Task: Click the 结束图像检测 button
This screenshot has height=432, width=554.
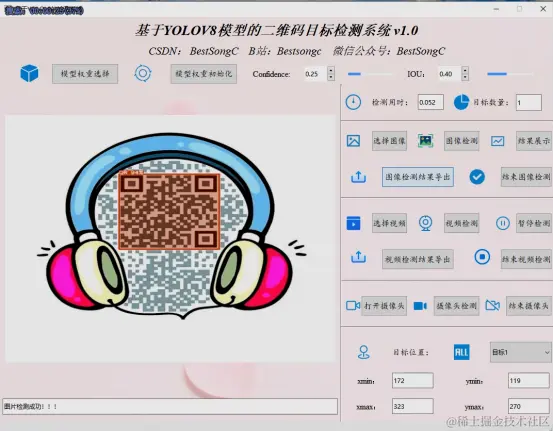Action: click(526, 177)
